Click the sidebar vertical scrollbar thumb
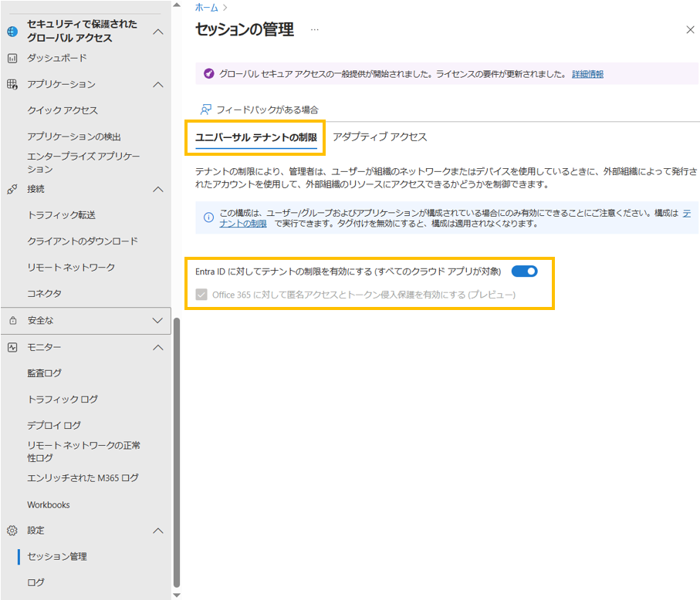Image resolution: width=700 pixels, height=600 pixels. click(x=177, y=453)
